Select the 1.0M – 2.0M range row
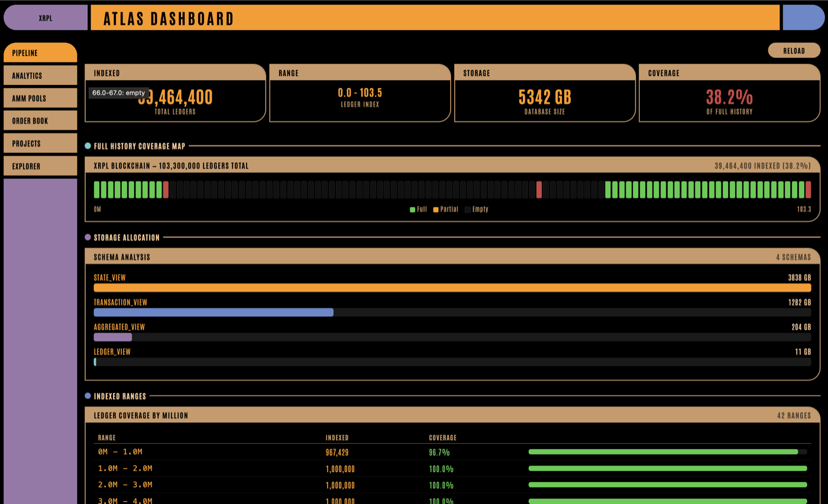Screen dimensions: 828x504 (452, 469)
